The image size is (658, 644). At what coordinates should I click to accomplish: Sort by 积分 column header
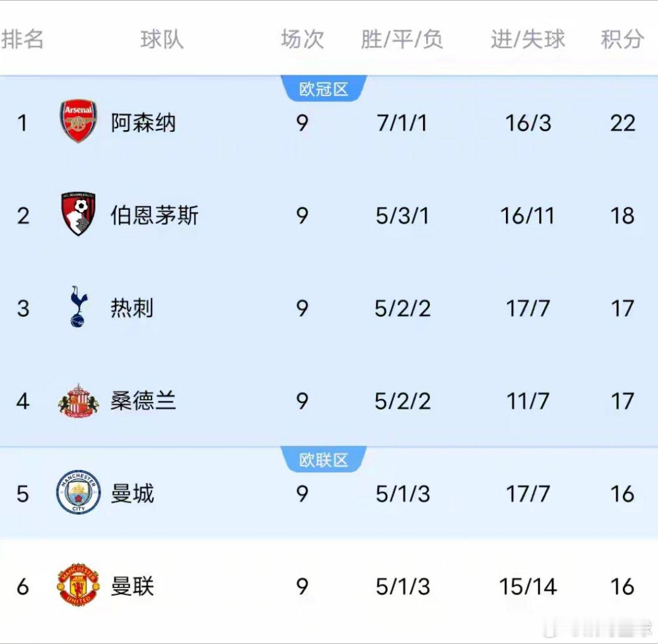click(x=622, y=39)
